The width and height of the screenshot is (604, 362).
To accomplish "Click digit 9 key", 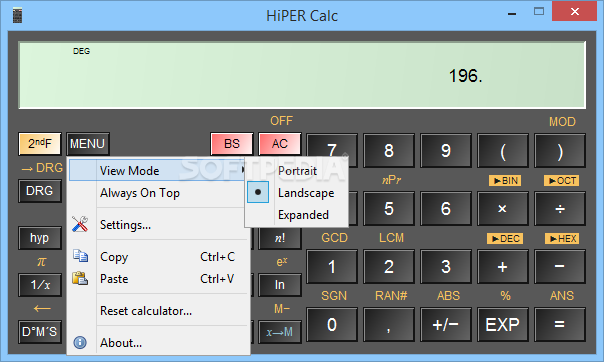I will 446,151.
